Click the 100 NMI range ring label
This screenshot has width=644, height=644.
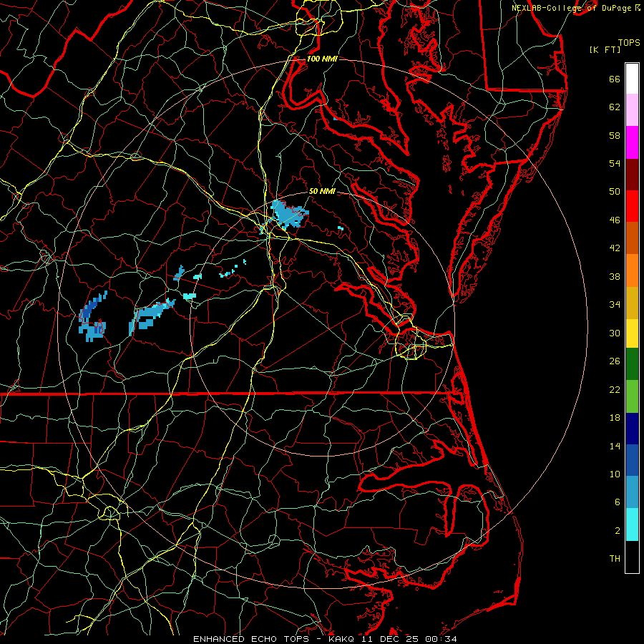point(322,59)
